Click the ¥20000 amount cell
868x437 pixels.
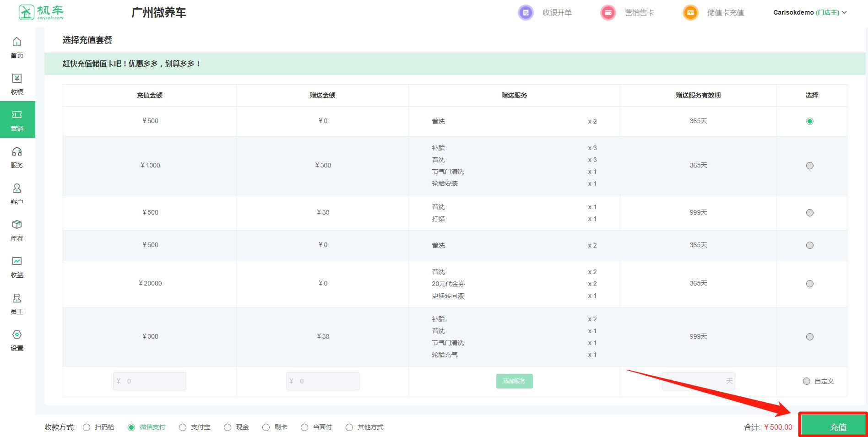coord(150,283)
